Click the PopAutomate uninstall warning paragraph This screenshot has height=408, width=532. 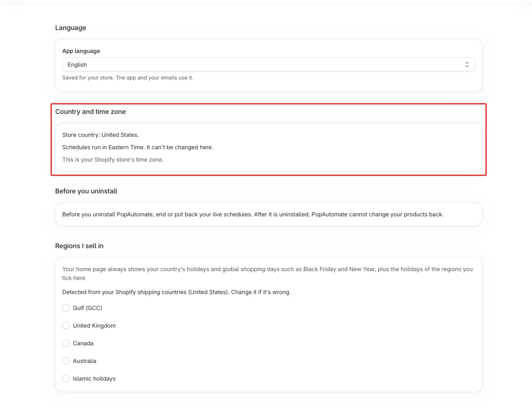[x=253, y=214]
